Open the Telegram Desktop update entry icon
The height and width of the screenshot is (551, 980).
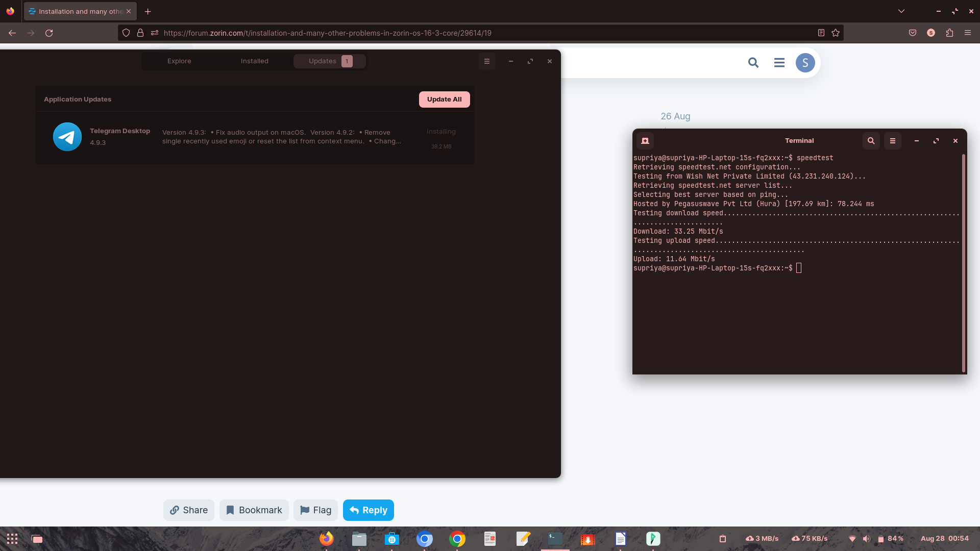(67, 137)
